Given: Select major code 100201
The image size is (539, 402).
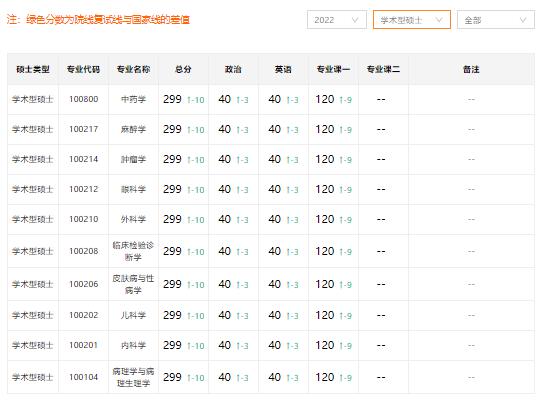Looking at the screenshot, I should pos(84,345).
